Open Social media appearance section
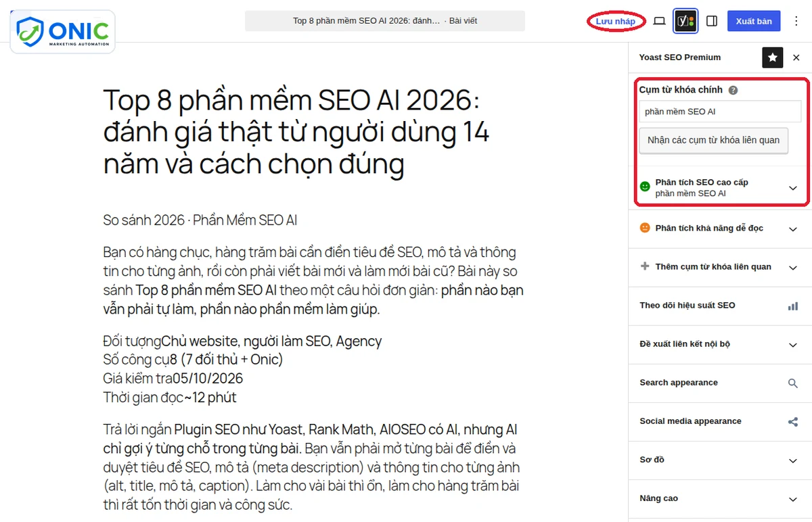This screenshot has height=522, width=812. click(720, 421)
